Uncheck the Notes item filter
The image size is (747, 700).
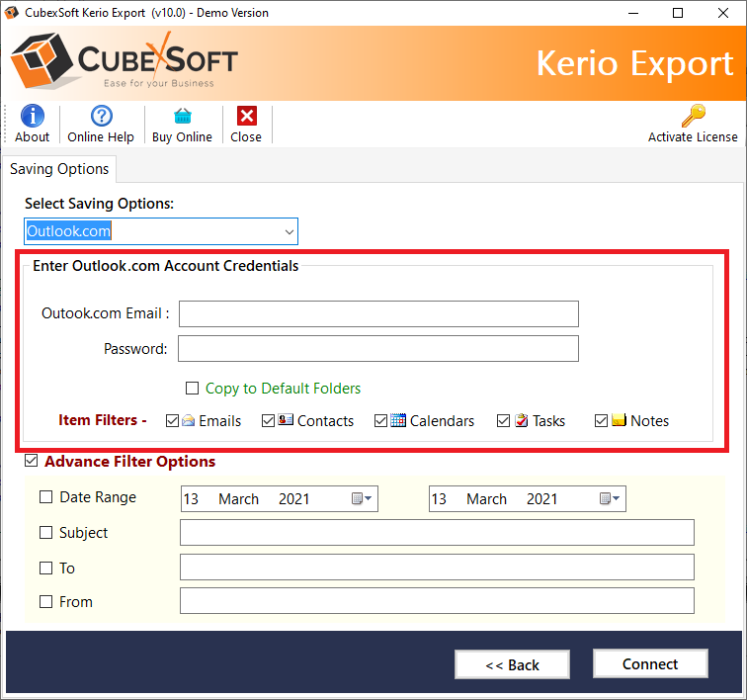pyautogui.click(x=601, y=420)
